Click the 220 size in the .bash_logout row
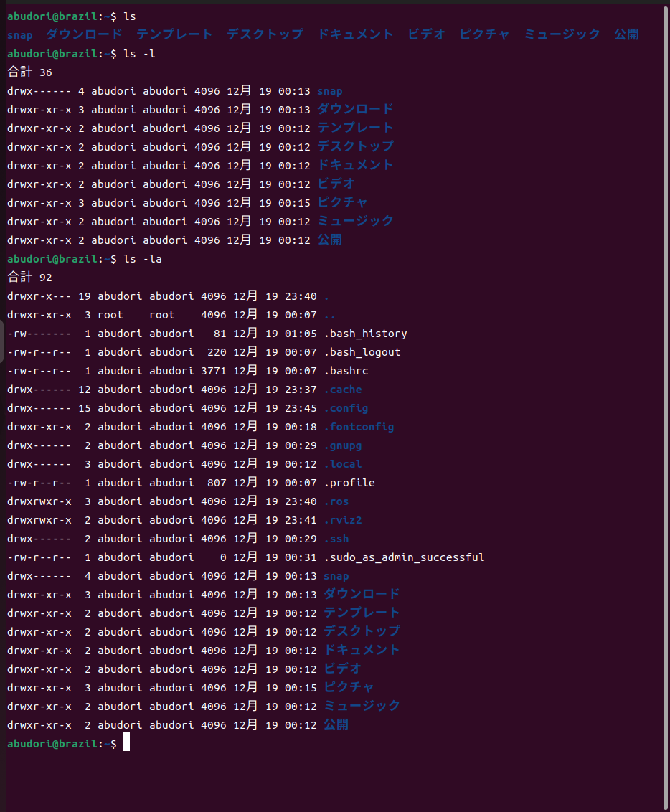The width and height of the screenshot is (670, 812). [x=217, y=352]
